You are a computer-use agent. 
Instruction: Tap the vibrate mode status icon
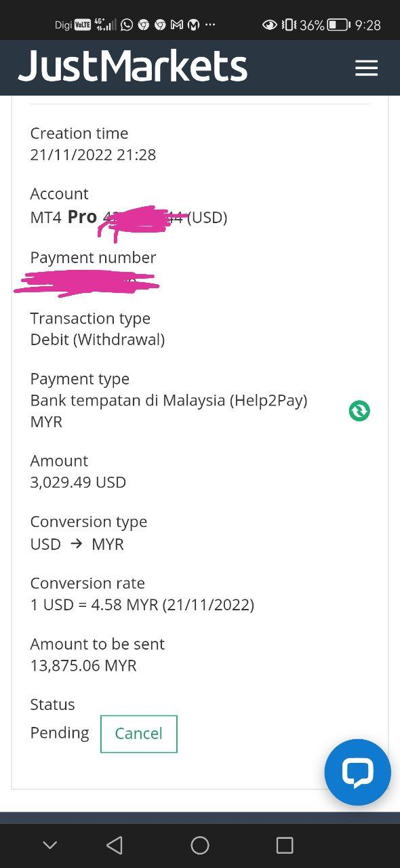click(289, 25)
